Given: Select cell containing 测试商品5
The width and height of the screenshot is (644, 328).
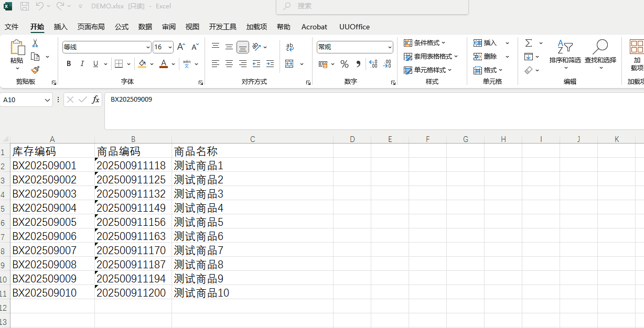Looking at the screenshot, I should [x=199, y=222].
